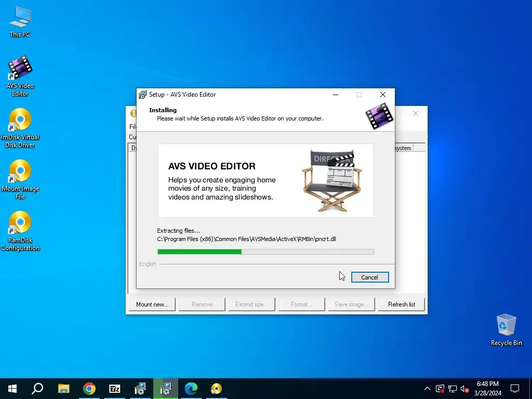The width and height of the screenshot is (532, 399).
Task: Open the security alert tray icon
Action: click(440, 389)
